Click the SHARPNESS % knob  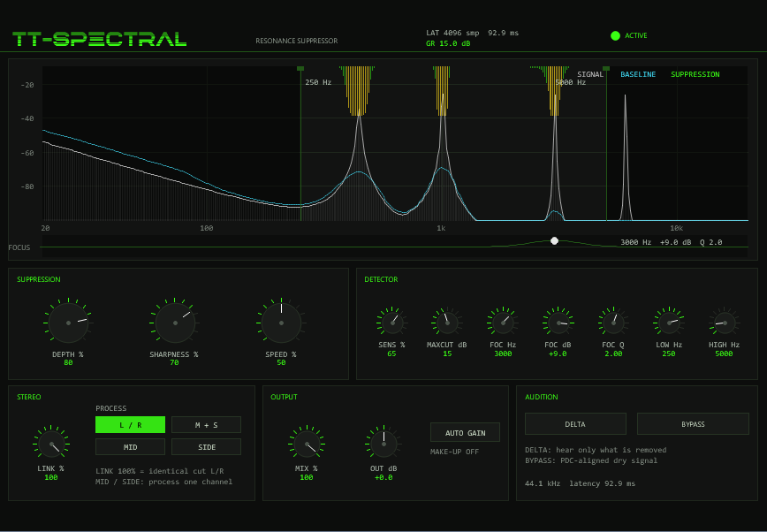(175, 323)
